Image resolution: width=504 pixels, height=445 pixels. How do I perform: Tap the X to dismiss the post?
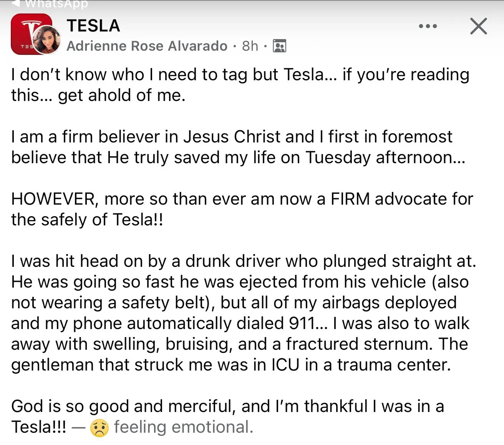[478, 26]
